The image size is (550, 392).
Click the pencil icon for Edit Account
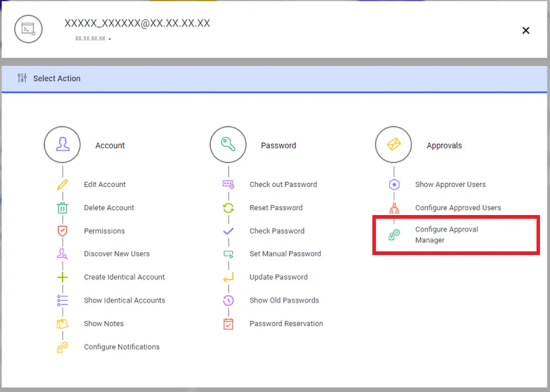[x=62, y=184]
